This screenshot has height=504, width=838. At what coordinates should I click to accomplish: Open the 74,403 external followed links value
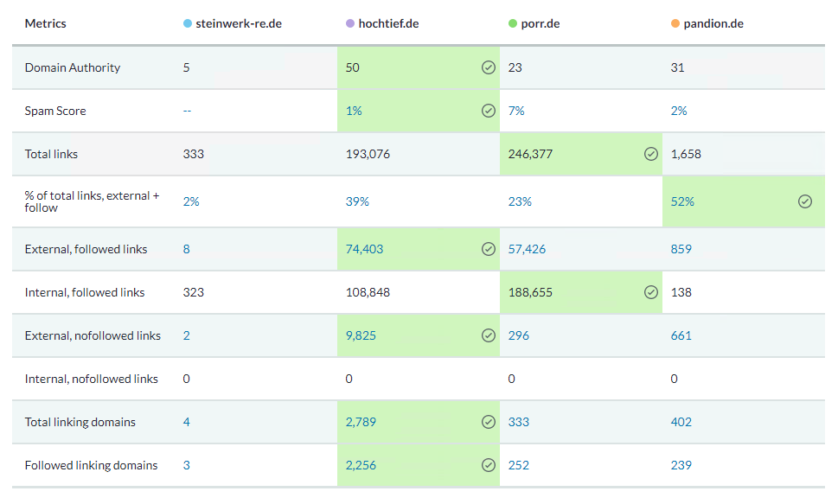(364, 249)
